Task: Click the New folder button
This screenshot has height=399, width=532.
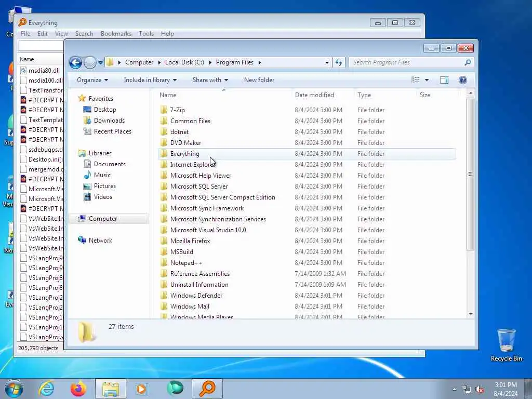Action: point(259,80)
